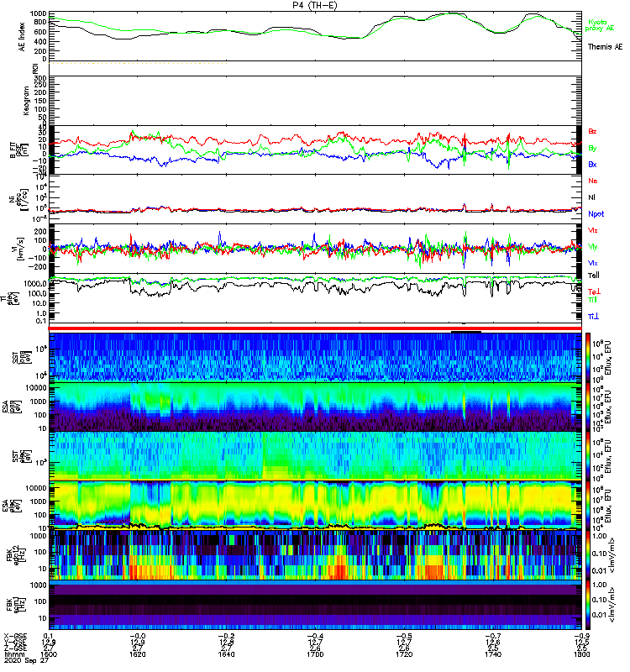
Task: Select the green By legend label
Action: pos(592,148)
